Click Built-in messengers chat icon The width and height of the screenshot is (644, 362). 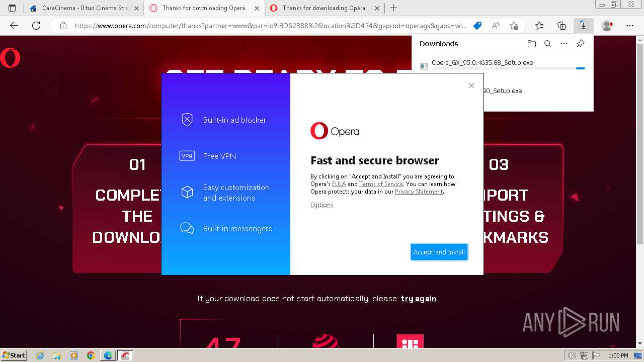(187, 228)
